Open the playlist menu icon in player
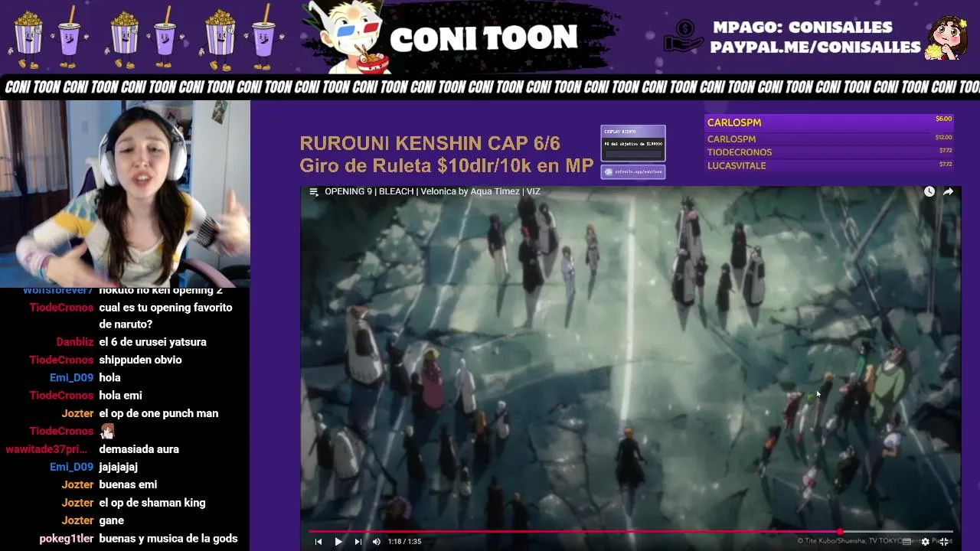This screenshot has width=980, height=551. 313,191
